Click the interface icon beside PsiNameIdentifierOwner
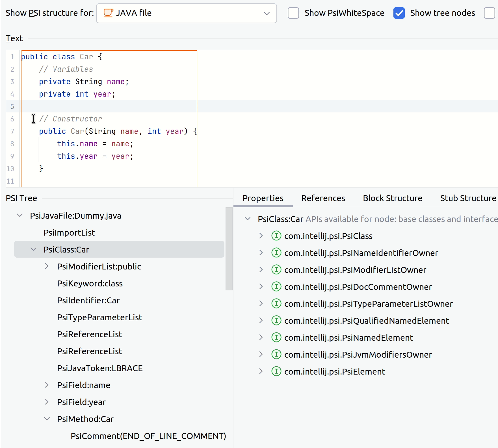The width and height of the screenshot is (498, 448). [276, 253]
